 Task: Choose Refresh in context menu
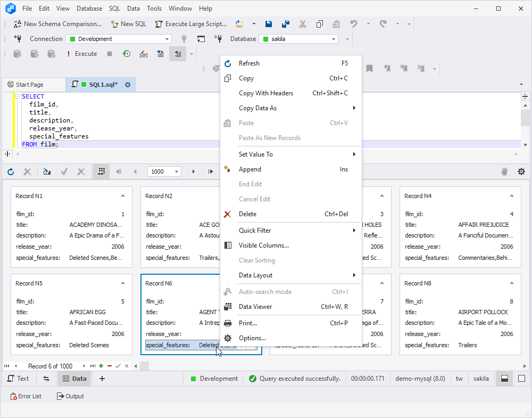(291, 63)
